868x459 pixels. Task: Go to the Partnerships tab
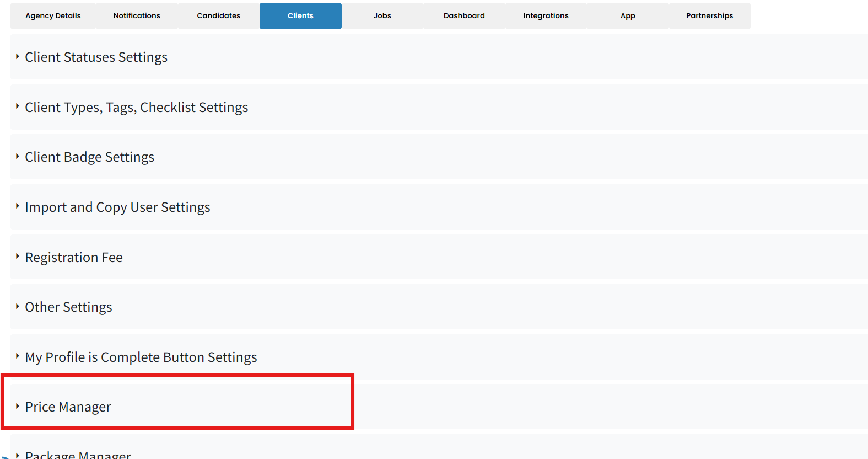(x=709, y=16)
